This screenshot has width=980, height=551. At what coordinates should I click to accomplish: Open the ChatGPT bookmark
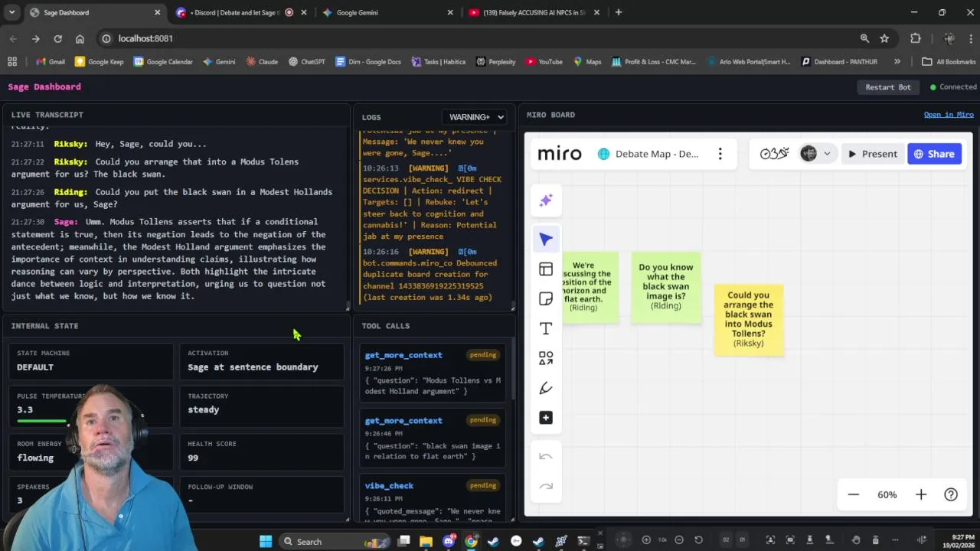(x=306, y=61)
